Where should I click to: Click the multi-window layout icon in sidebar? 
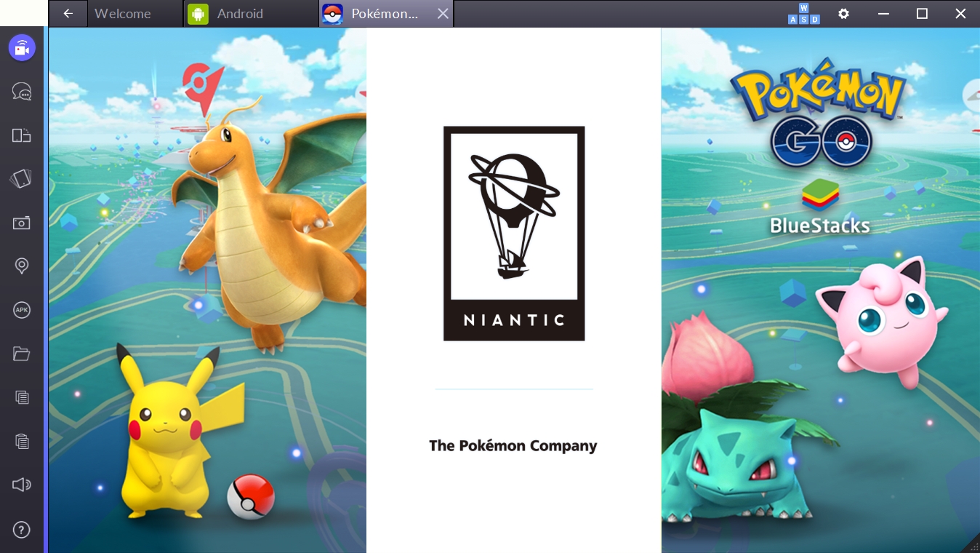click(22, 135)
